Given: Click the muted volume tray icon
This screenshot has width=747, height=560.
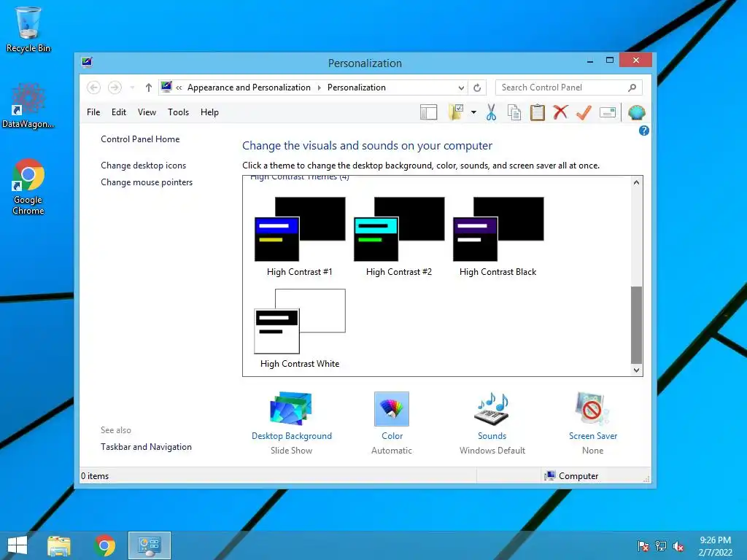Looking at the screenshot, I should click(678, 546).
